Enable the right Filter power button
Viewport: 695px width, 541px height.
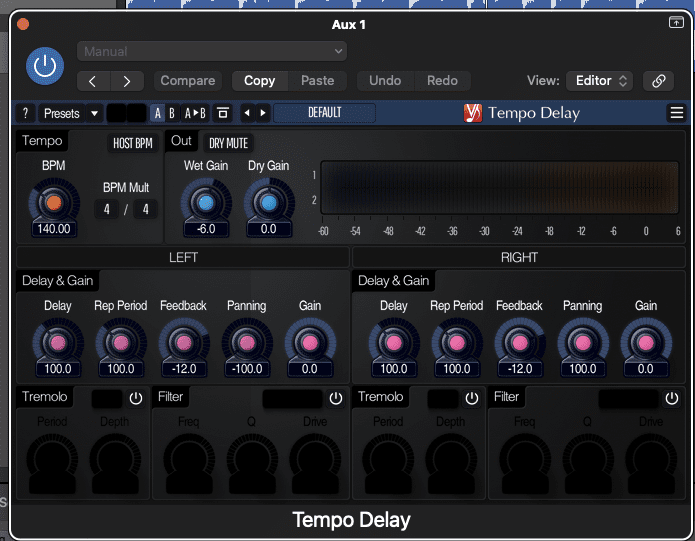point(672,398)
